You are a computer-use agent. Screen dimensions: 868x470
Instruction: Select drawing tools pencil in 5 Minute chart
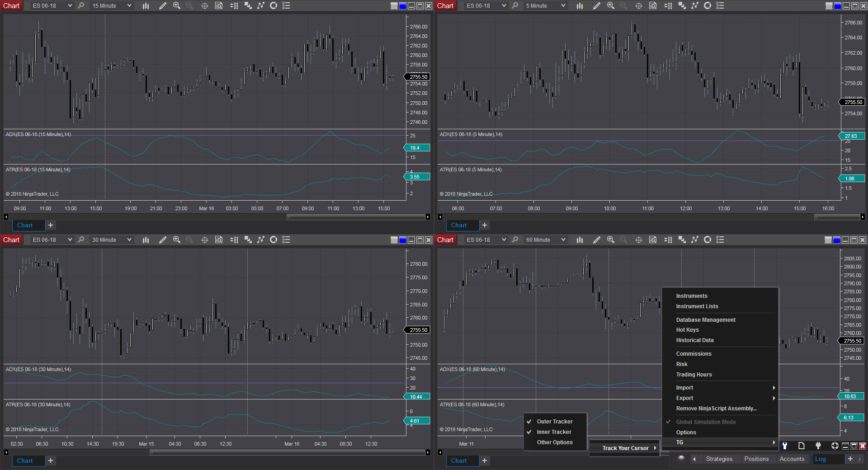pos(597,5)
